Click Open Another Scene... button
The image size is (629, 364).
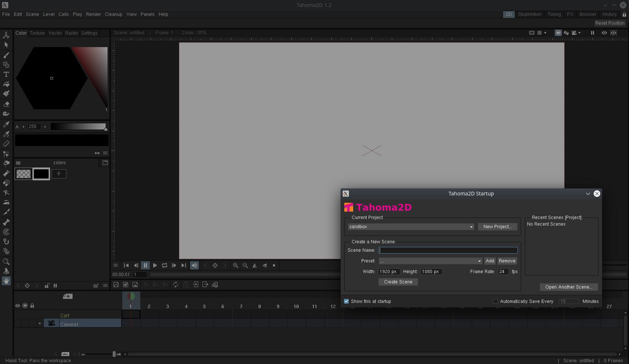click(569, 287)
